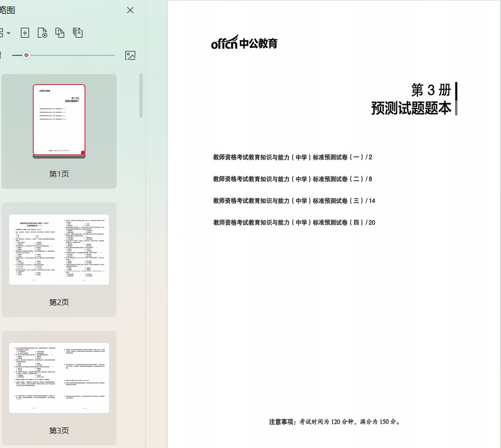Select the page 1 thumbnail
501x448 pixels.
(59, 120)
